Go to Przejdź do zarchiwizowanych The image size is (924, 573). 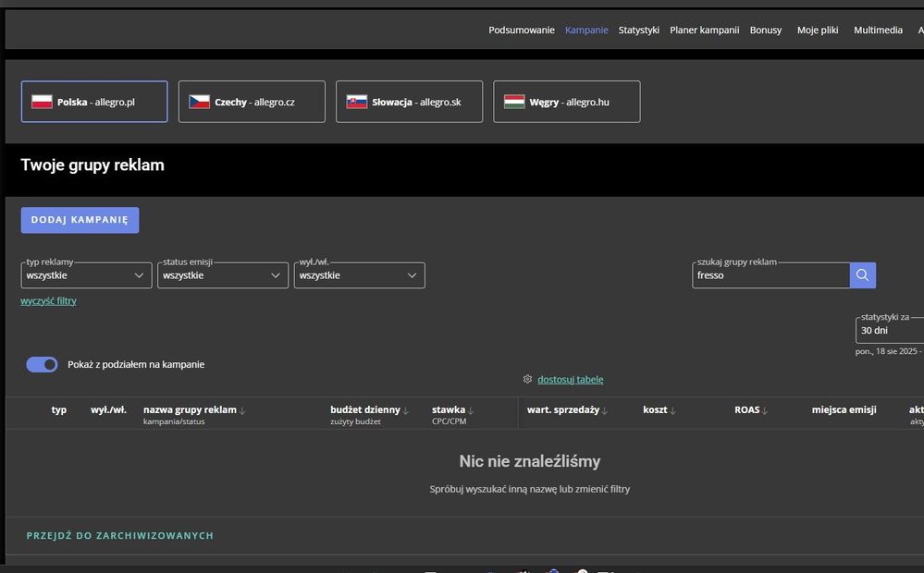[119, 535]
